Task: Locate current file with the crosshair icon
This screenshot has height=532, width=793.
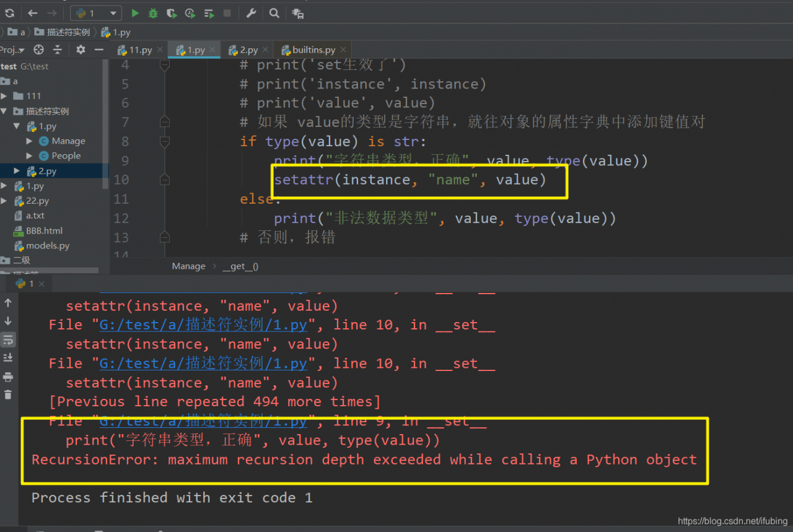Action: pyautogui.click(x=39, y=50)
